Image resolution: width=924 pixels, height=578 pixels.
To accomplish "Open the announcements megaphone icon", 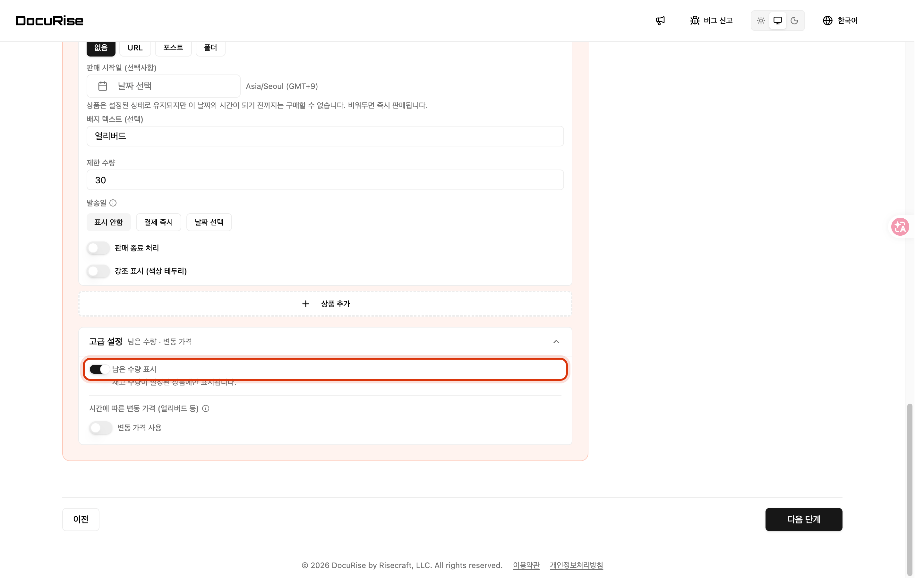I will (x=660, y=21).
